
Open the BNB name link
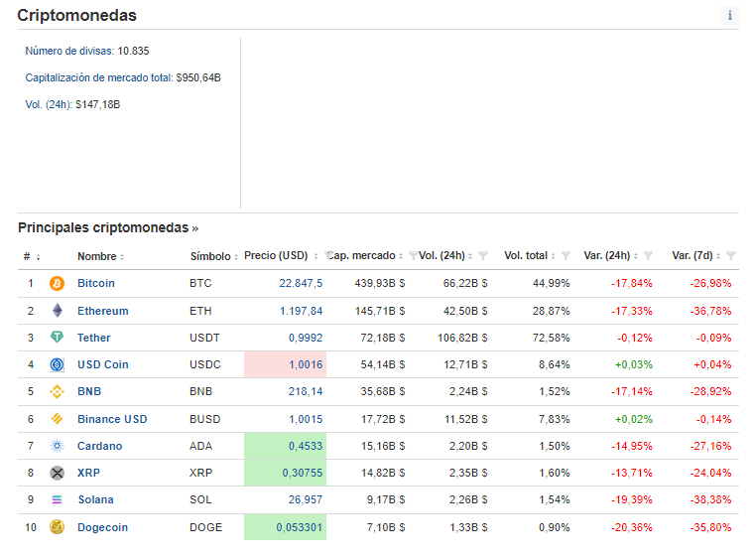click(89, 391)
